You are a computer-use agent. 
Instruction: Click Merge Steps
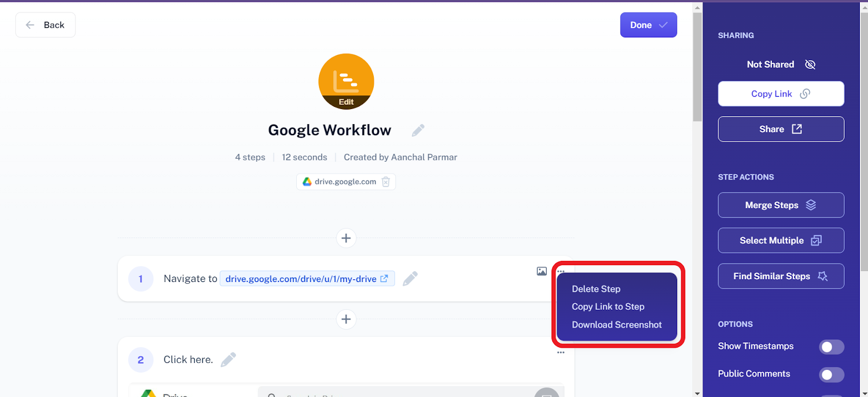click(x=781, y=205)
